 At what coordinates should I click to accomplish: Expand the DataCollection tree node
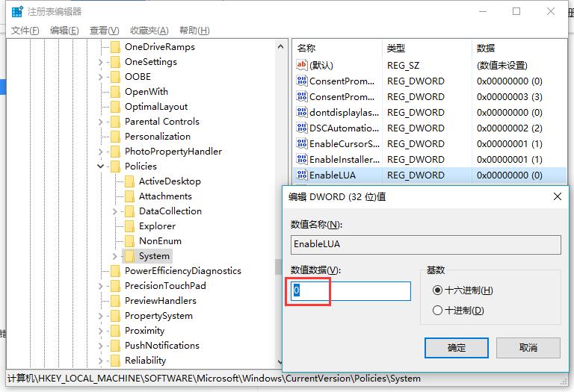[115, 211]
